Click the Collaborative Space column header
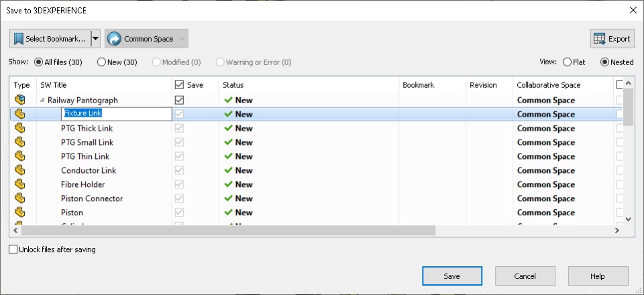The height and width of the screenshot is (295, 644). [548, 85]
